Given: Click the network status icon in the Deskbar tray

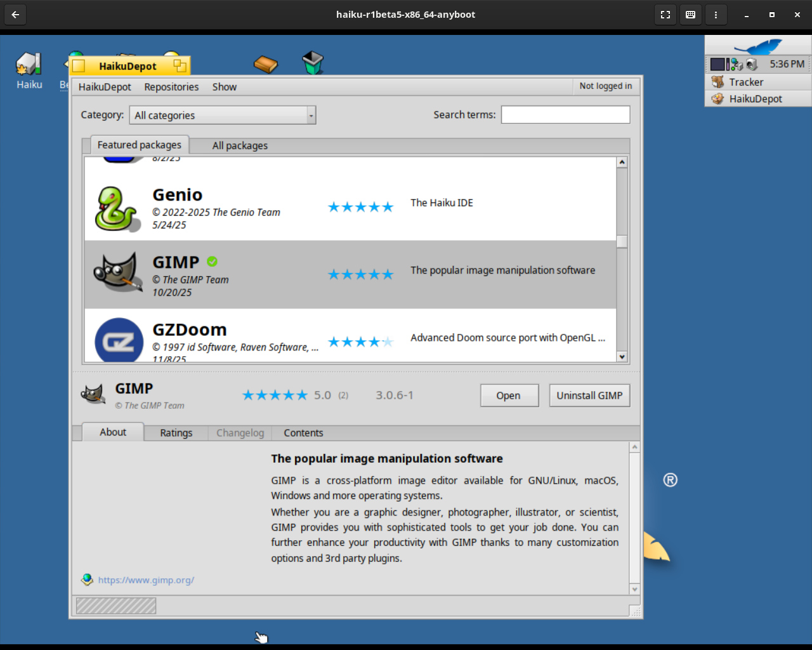Looking at the screenshot, I should tap(736, 63).
